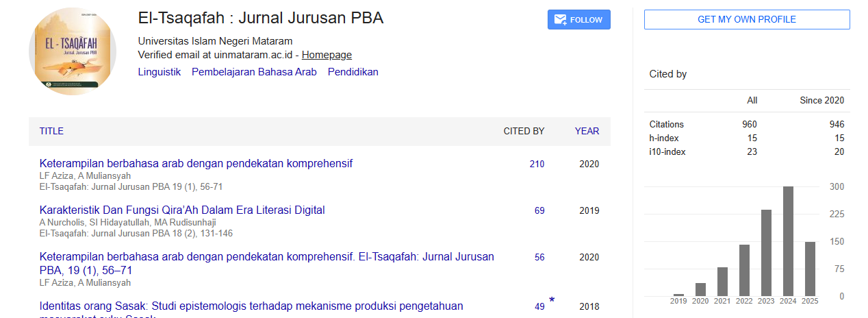Click Get My Own Profile button
This screenshot has width=868, height=318.
click(x=746, y=20)
